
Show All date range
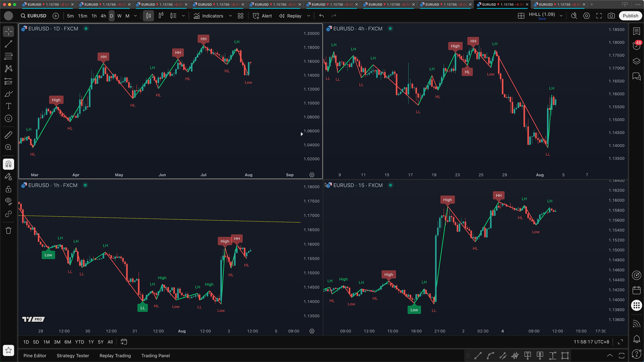pos(110,342)
